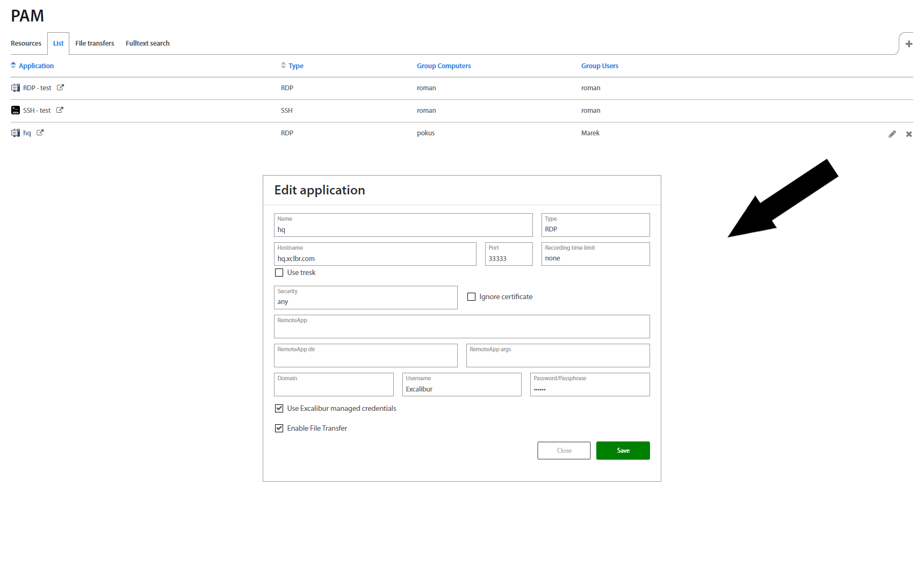924x580 pixels.
Task: Open the Security dropdown set to any
Action: [365, 298]
